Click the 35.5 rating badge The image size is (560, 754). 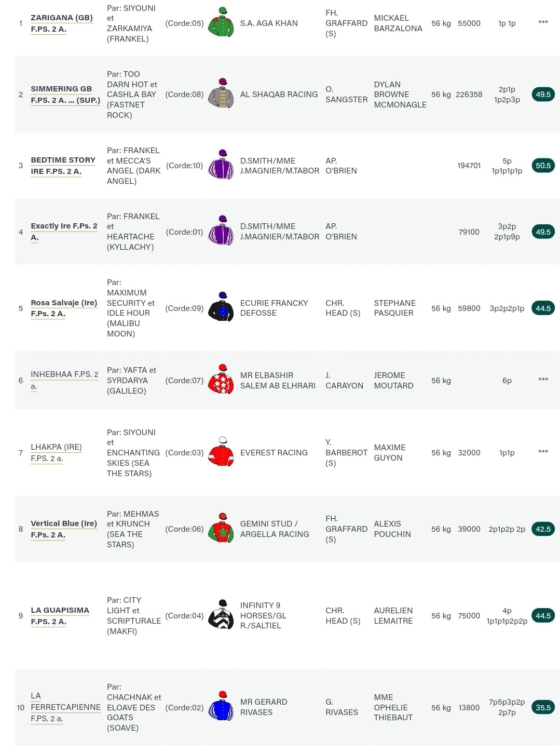click(543, 707)
